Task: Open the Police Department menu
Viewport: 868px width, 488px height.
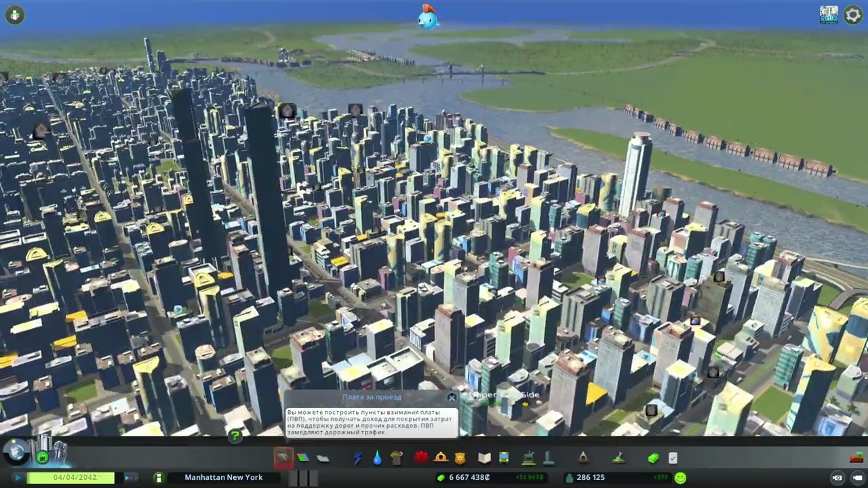Action: click(x=460, y=458)
